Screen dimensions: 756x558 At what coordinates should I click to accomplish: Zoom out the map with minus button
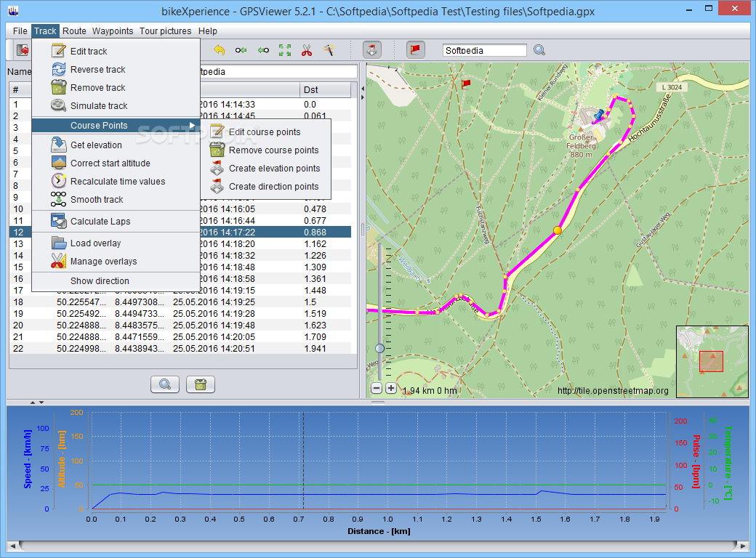pos(377,388)
